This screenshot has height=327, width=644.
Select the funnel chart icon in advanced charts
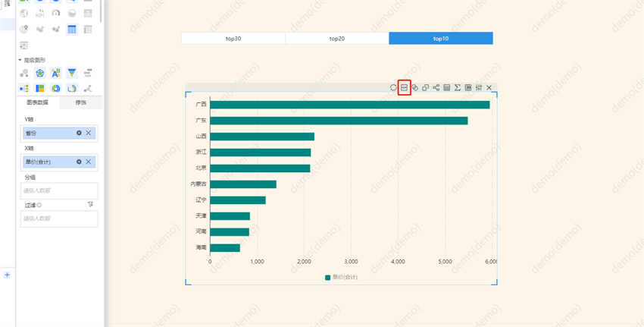click(72, 73)
